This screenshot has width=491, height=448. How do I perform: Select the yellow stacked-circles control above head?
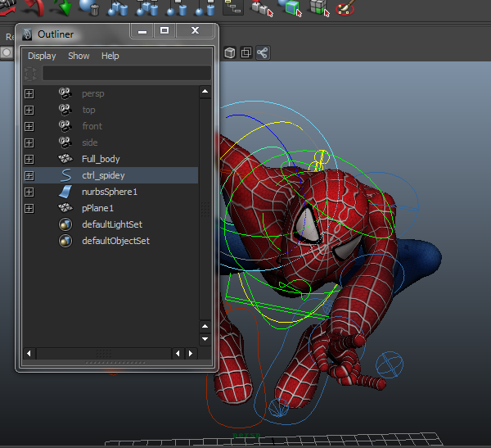coord(320,161)
